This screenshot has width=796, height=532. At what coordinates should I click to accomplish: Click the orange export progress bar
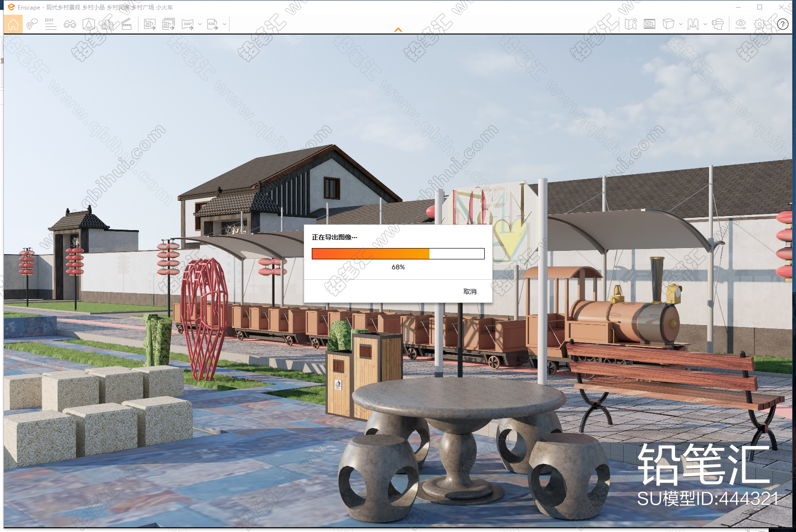tap(398, 254)
